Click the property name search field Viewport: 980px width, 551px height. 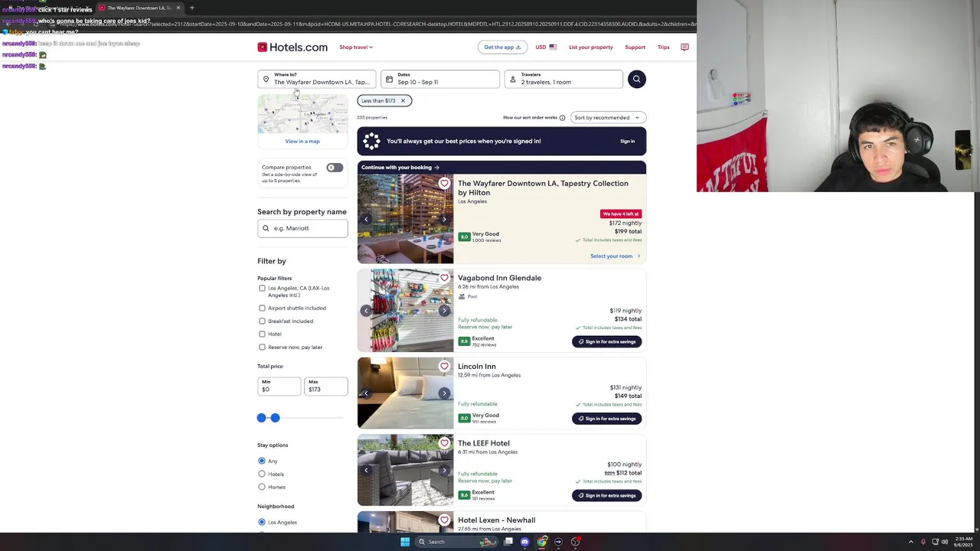pyautogui.click(x=302, y=228)
